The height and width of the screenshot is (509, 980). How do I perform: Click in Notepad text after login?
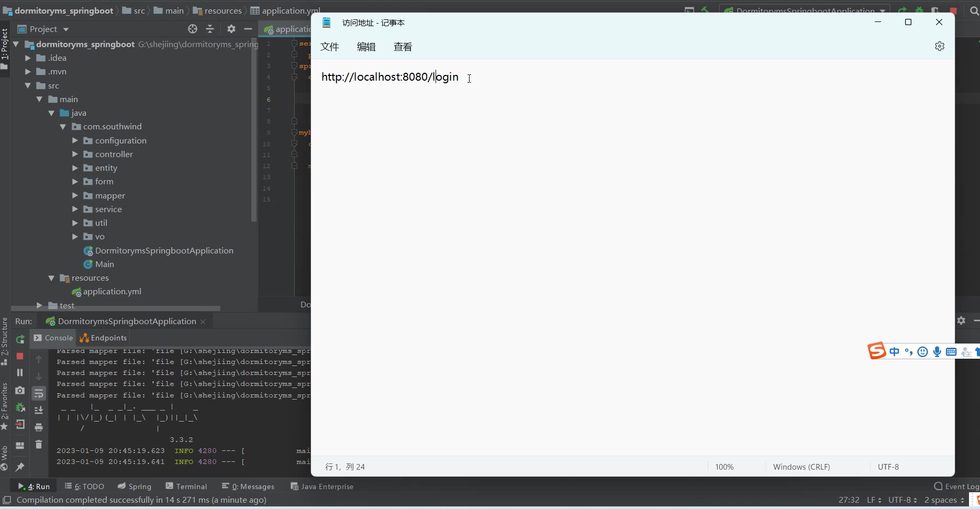(x=459, y=77)
